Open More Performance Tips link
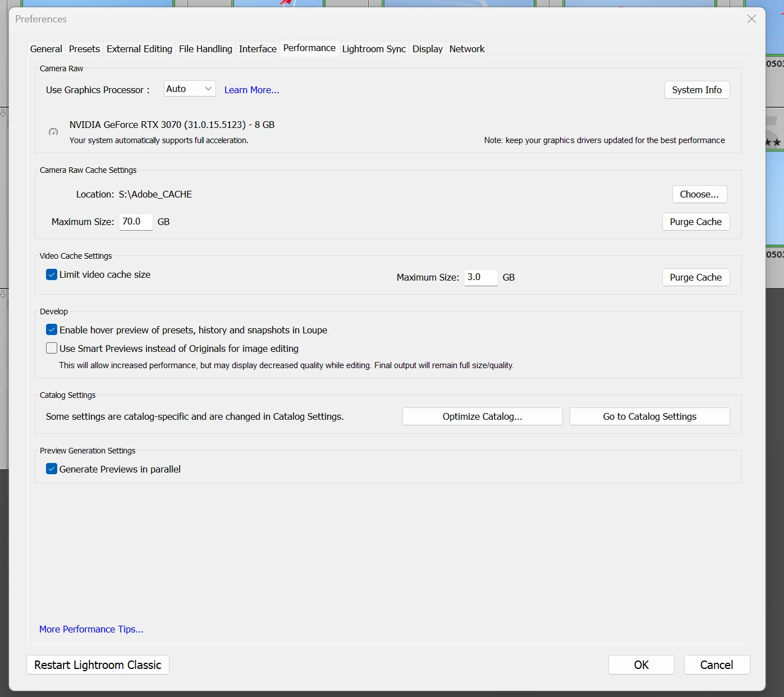Image resolution: width=784 pixels, height=697 pixels. [91, 629]
